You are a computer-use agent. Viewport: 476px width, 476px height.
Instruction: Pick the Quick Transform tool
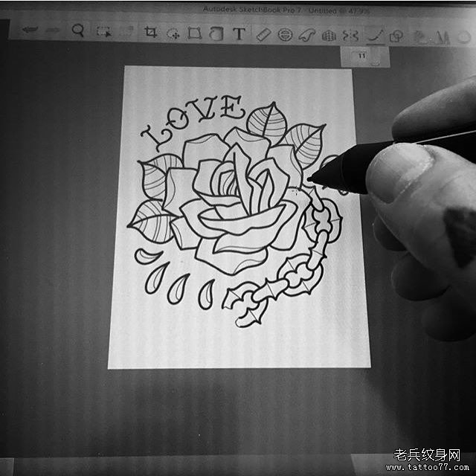coord(173,33)
